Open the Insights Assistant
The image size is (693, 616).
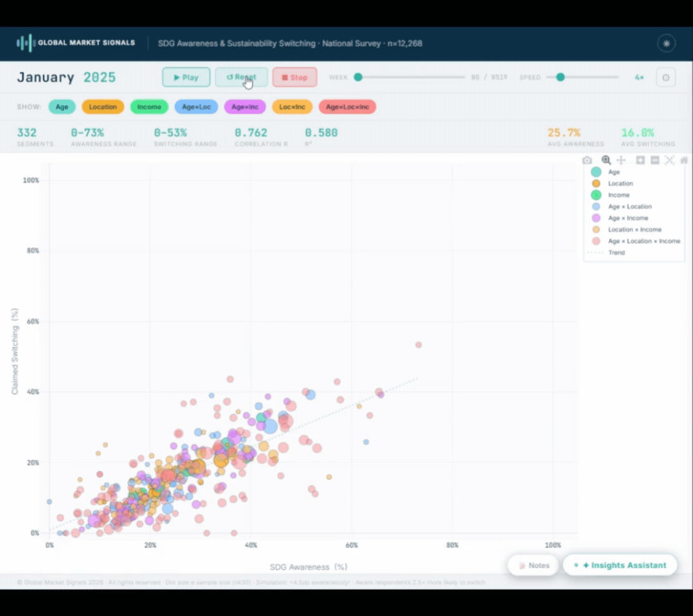tap(620, 565)
